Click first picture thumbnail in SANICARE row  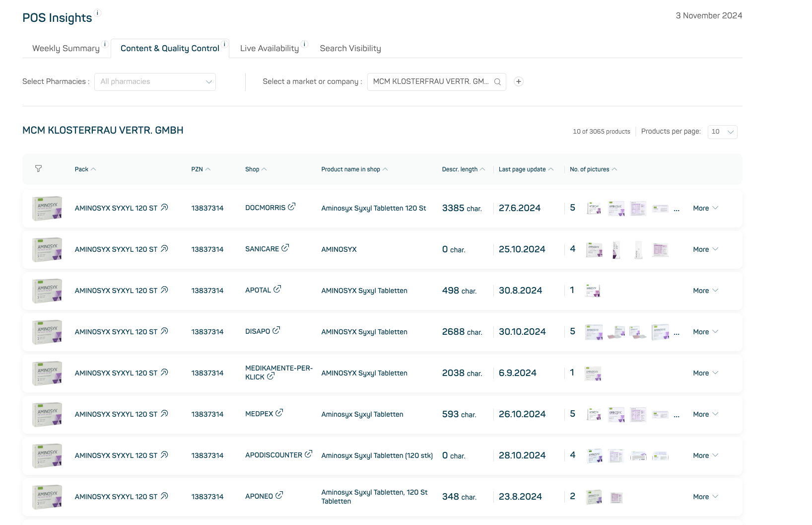[x=594, y=249]
